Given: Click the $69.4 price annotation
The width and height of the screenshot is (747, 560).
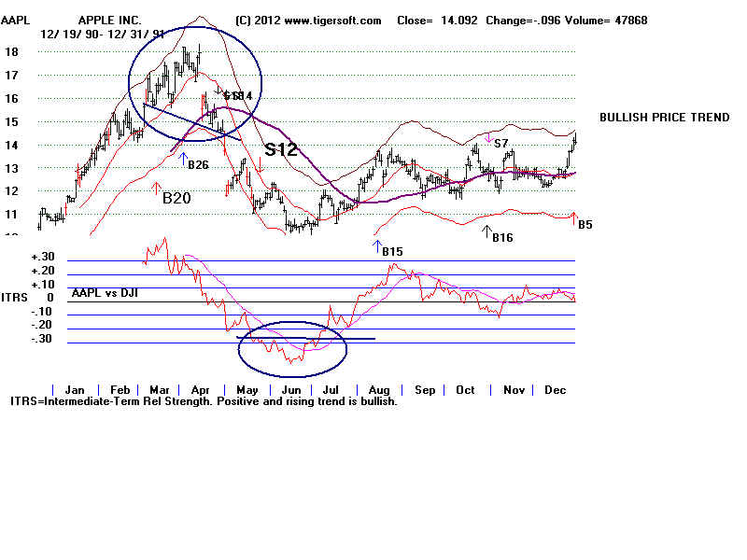Looking at the screenshot, I should pos(236,94).
